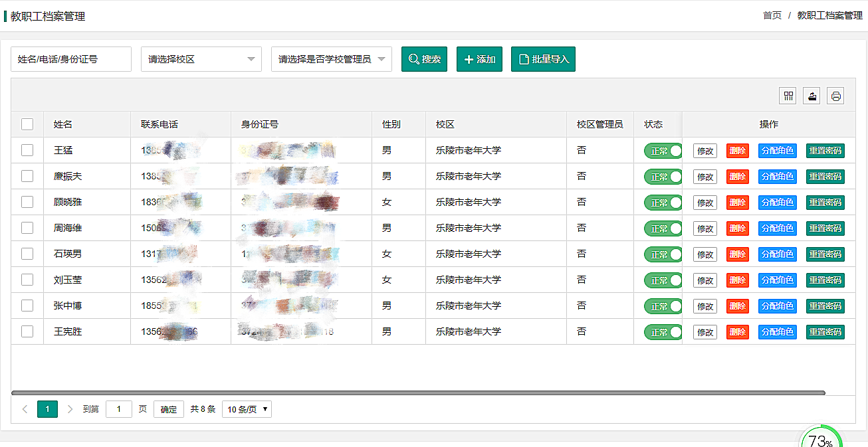Go to previous page arrow

pos(25,409)
